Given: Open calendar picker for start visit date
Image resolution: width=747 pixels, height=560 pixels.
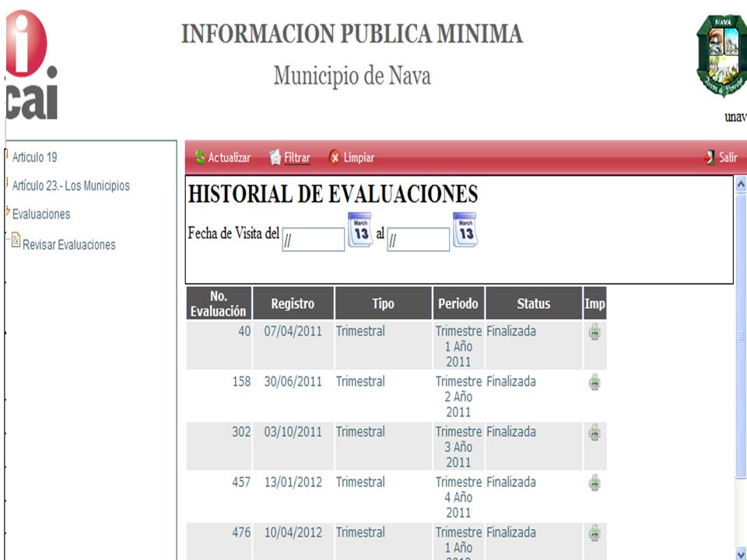Looking at the screenshot, I should pyautogui.click(x=360, y=230).
